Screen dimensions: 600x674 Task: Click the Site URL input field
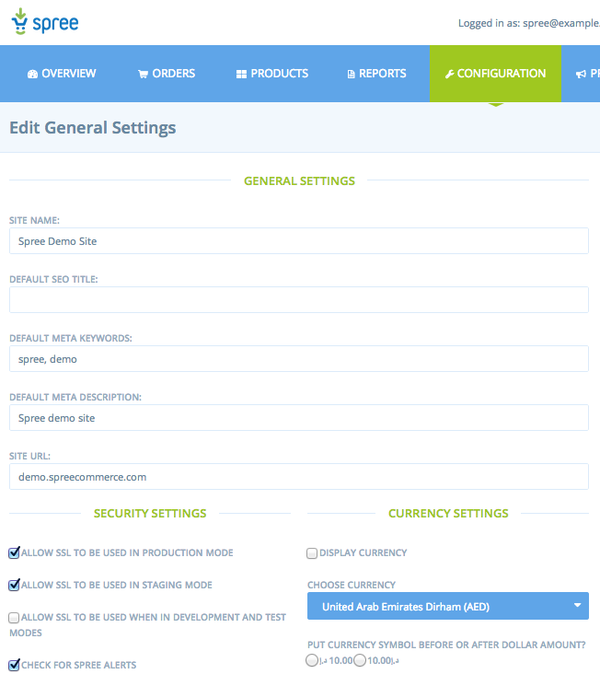coord(299,477)
